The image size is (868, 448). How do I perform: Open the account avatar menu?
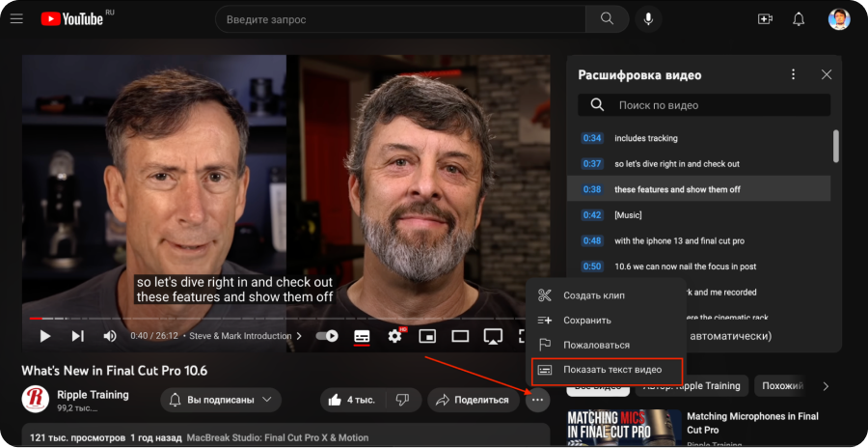[839, 19]
